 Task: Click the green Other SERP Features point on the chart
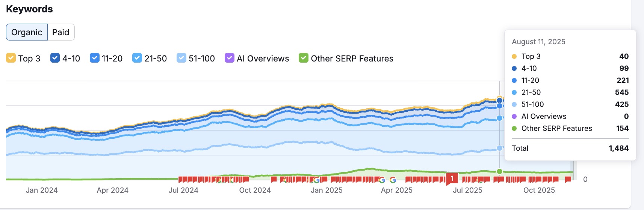click(499, 171)
